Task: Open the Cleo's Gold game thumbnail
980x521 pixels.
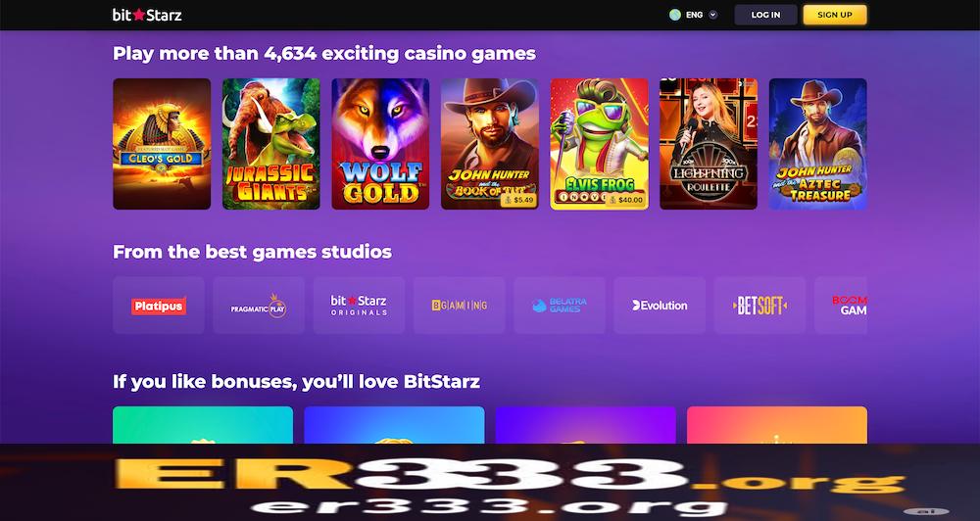Action: 162,144
